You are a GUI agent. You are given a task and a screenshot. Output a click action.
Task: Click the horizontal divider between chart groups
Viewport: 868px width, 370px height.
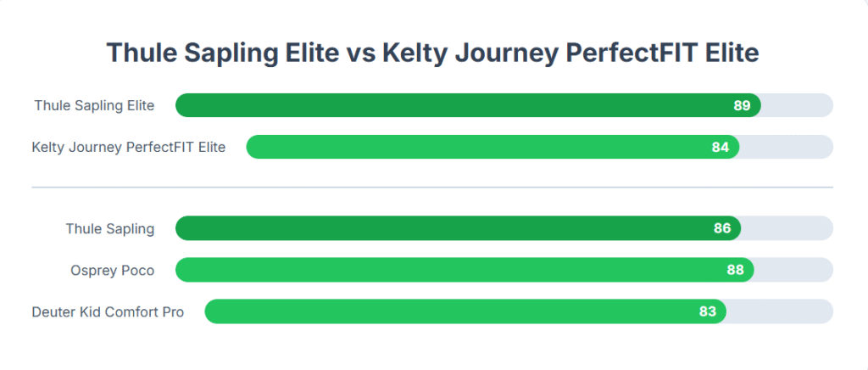point(432,188)
